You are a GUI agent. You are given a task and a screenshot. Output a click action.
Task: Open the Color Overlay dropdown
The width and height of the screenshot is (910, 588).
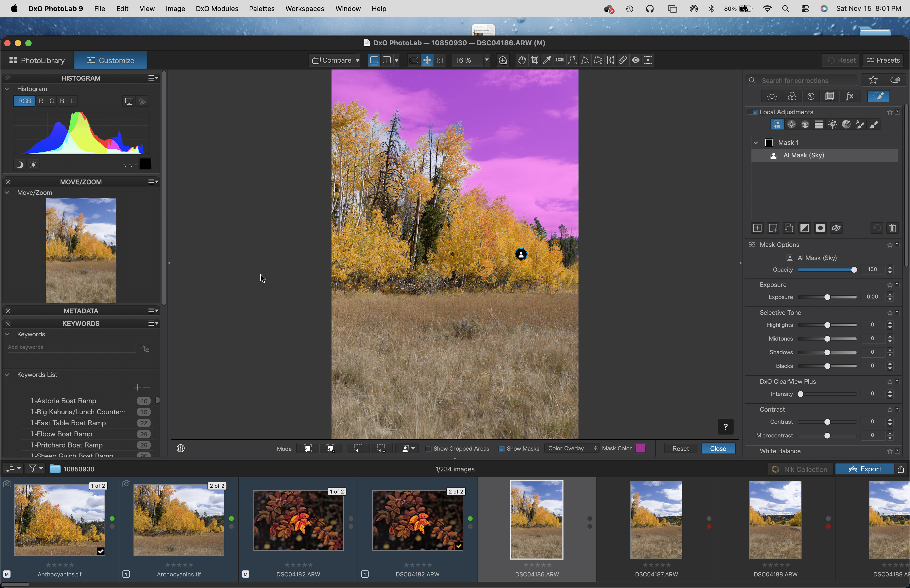572,449
